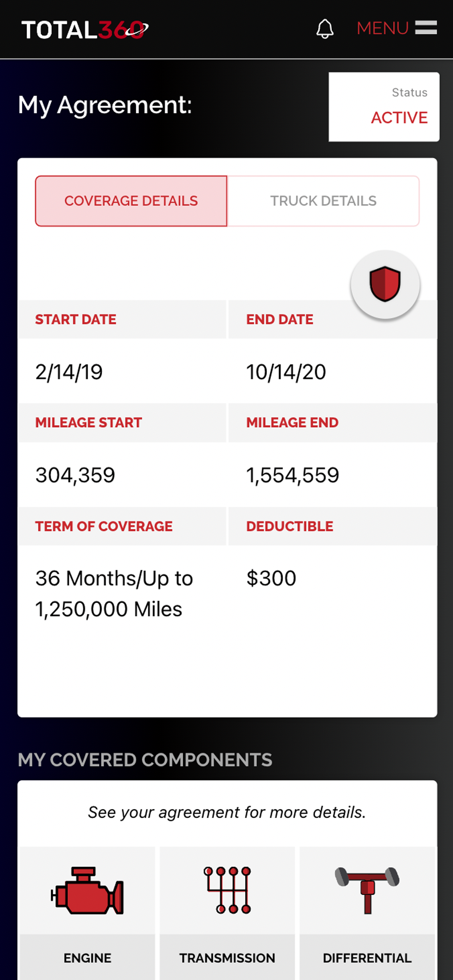Screen dimensions: 453x980
Task: Tap the $300 deductible value
Action: pos(271,578)
